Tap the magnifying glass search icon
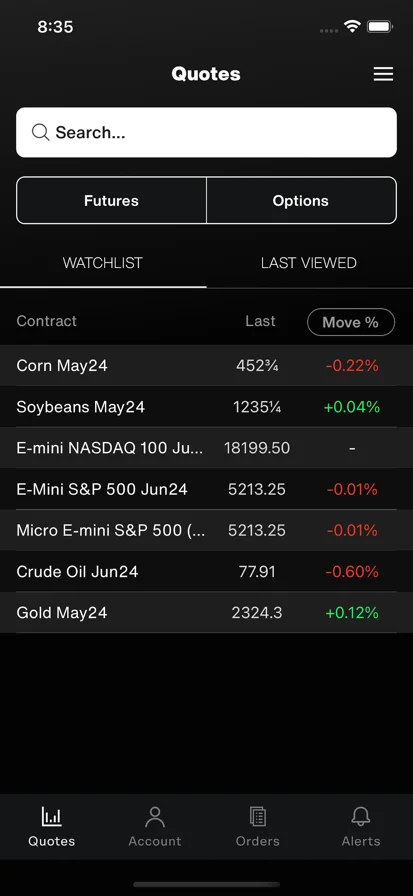Viewport: 413px width, 896px height. [x=41, y=133]
